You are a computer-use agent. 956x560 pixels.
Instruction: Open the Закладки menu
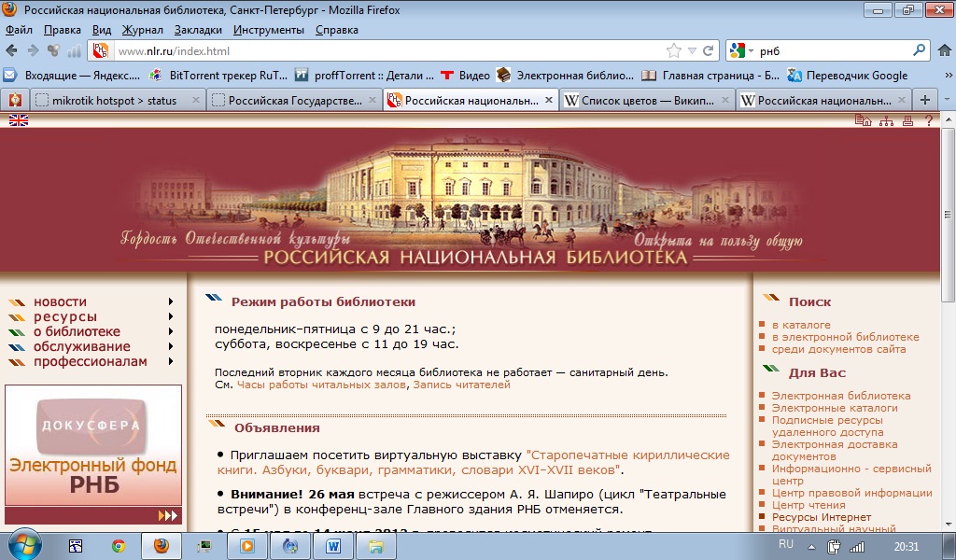(x=198, y=30)
